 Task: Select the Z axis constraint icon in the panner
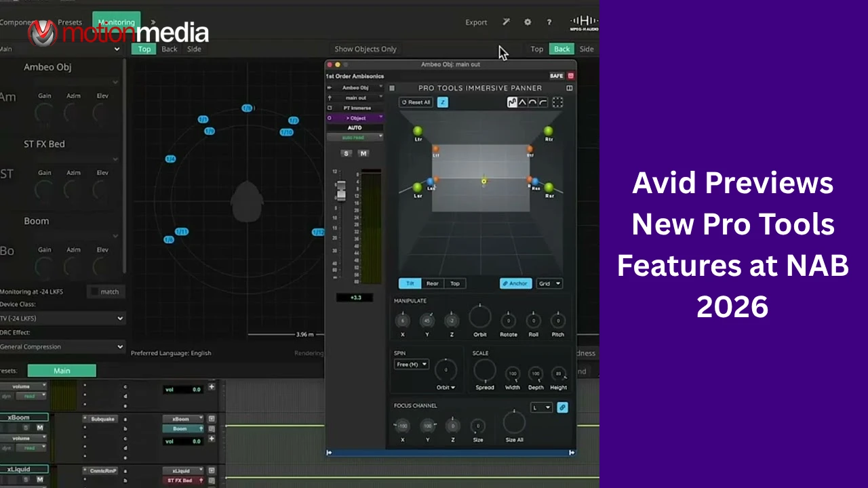[442, 102]
